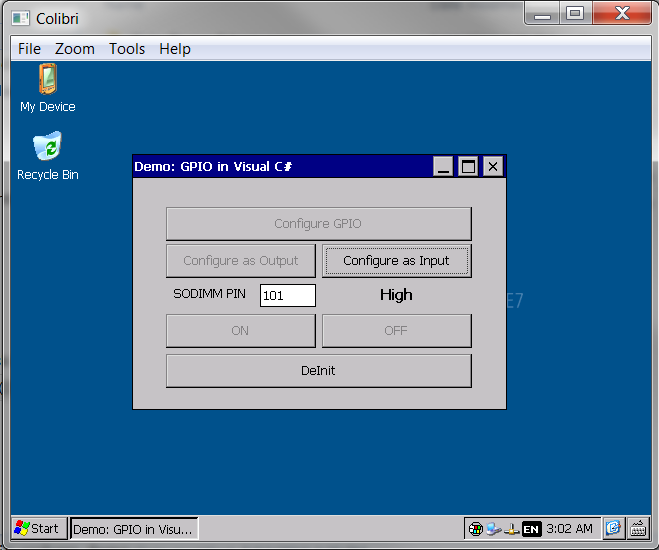Open the Windows CE Start menu
Image resolution: width=659 pixels, height=550 pixels.
pos(37,528)
